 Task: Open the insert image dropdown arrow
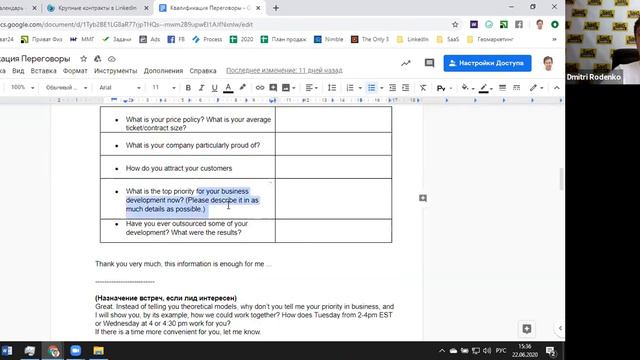(x=293, y=88)
